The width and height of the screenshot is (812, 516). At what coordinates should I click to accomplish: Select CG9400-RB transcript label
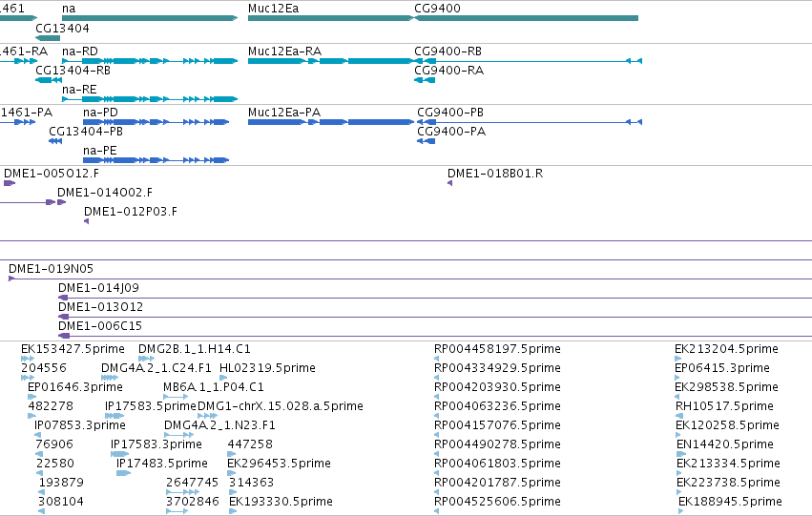coord(448,52)
